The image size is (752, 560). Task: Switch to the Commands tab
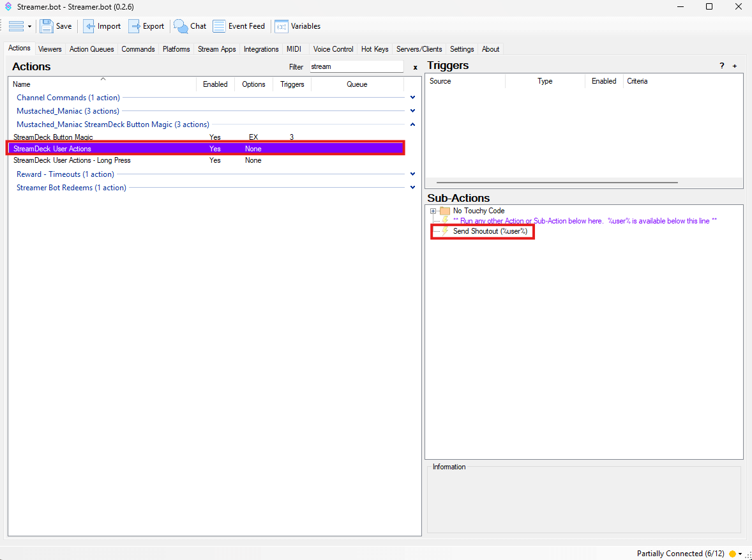(138, 49)
